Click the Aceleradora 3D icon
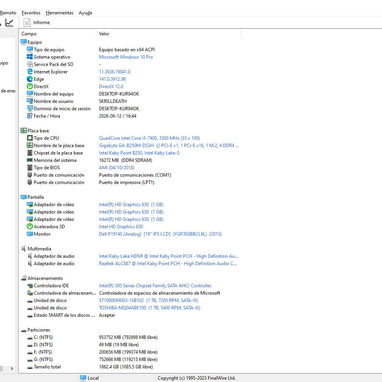Image resolution: width=382 pixels, height=382 pixels. pos(30,226)
